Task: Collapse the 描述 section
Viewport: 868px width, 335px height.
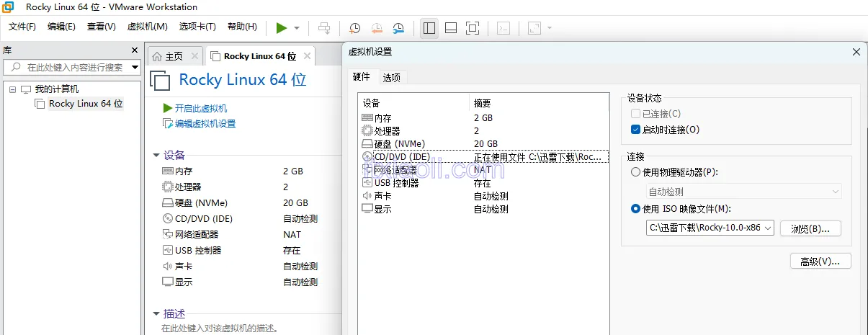Action: (x=156, y=314)
